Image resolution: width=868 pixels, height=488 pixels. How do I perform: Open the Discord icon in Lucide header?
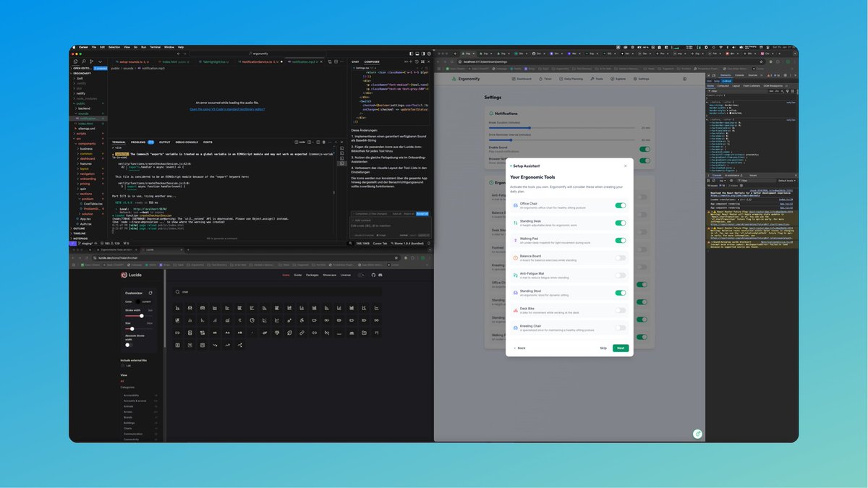380,275
